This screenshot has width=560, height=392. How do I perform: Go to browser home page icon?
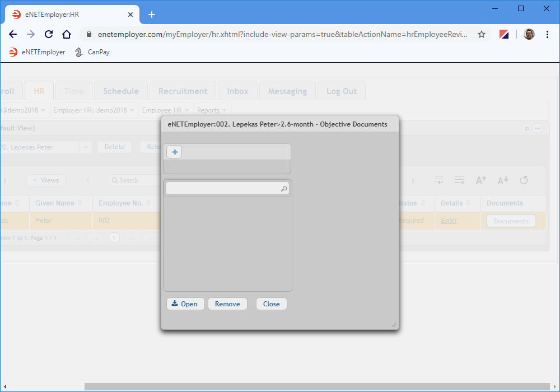pyautogui.click(x=67, y=34)
